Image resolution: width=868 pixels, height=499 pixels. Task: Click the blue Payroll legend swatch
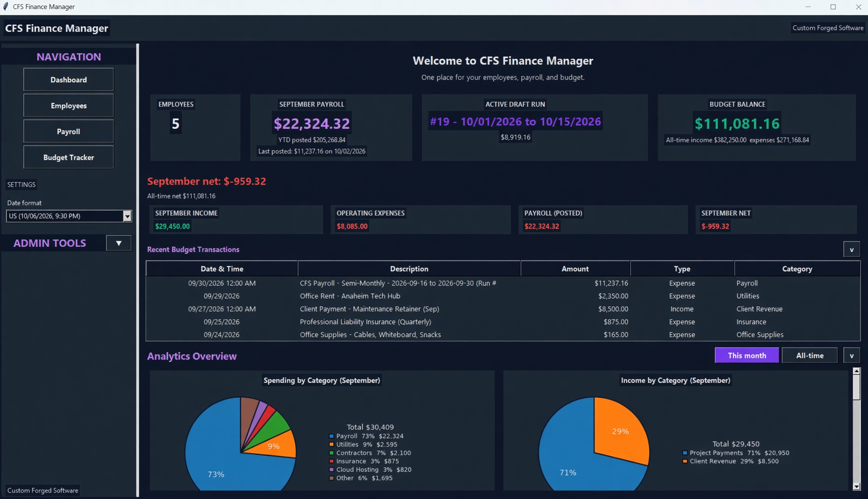tap(331, 436)
